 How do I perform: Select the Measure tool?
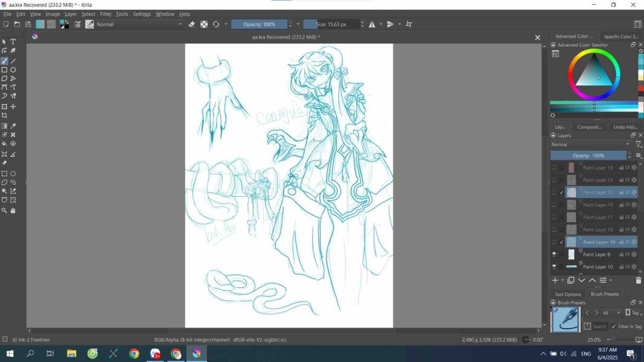[13, 154]
